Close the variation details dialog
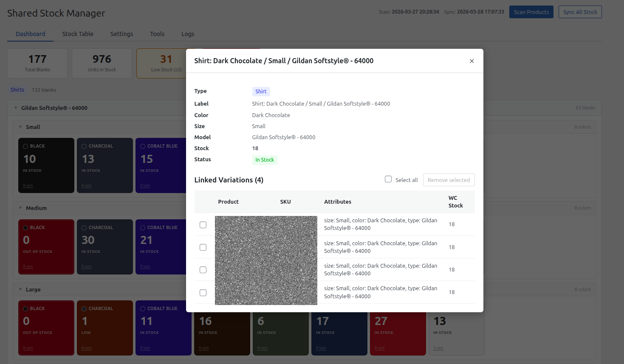624x364 pixels. click(472, 61)
